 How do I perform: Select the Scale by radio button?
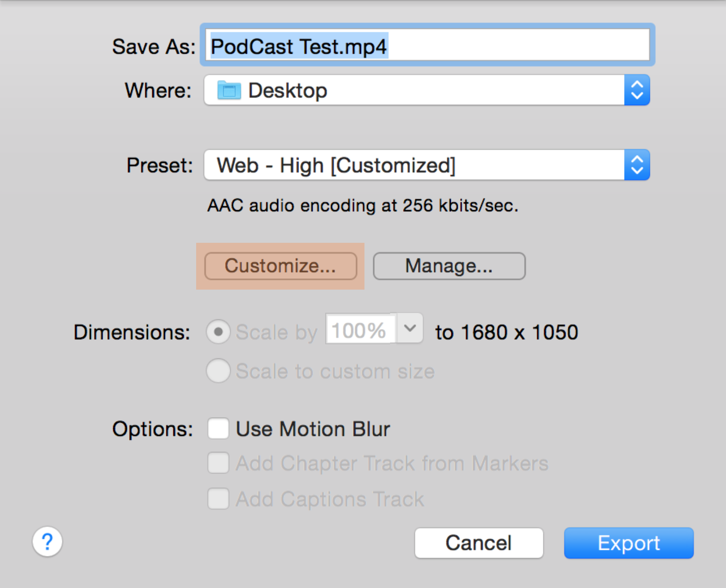coord(218,332)
